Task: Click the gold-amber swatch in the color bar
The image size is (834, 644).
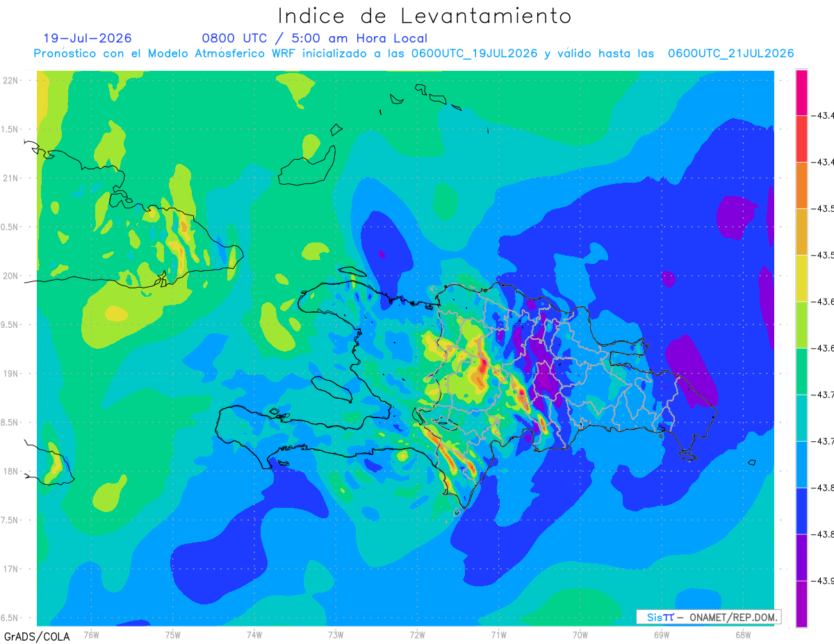Action: [801, 232]
